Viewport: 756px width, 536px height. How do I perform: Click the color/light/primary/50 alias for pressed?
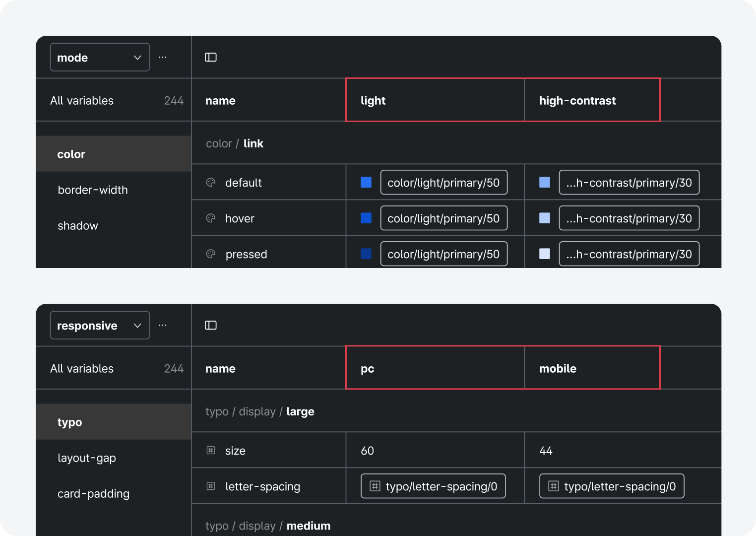(x=443, y=254)
